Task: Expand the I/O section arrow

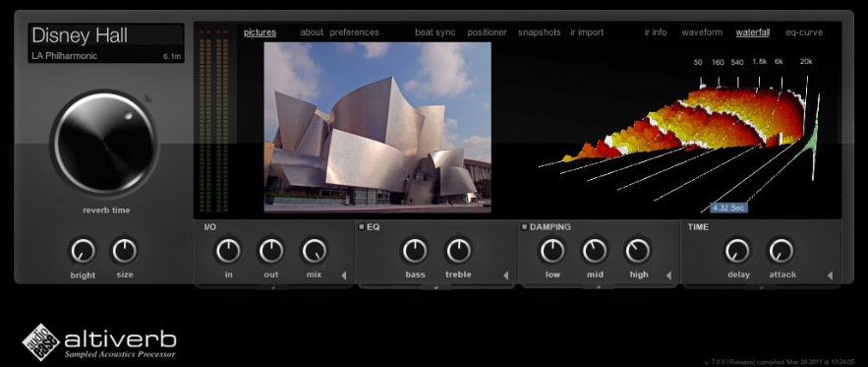Action: (x=343, y=275)
